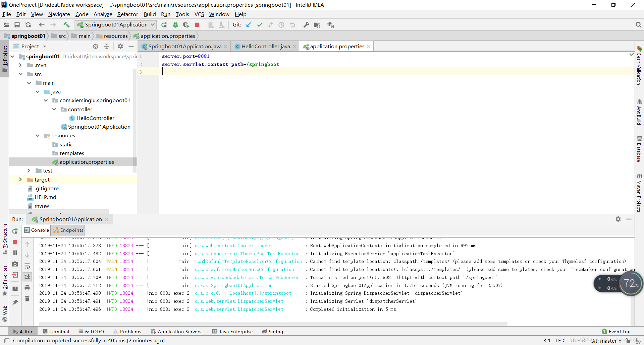Start debugging with the green bug icon
The width and height of the screenshot is (644, 345).
coord(175,25)
